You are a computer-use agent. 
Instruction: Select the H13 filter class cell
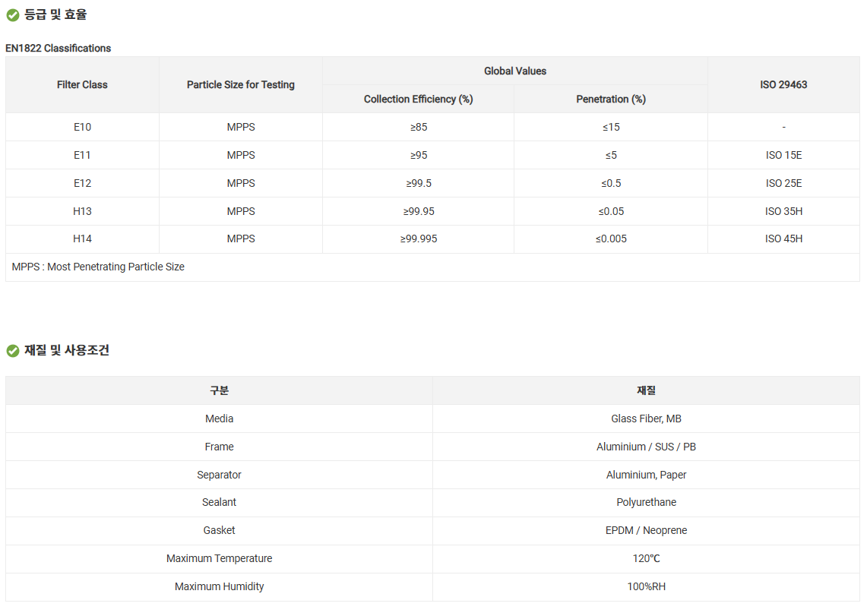(82, 211)
